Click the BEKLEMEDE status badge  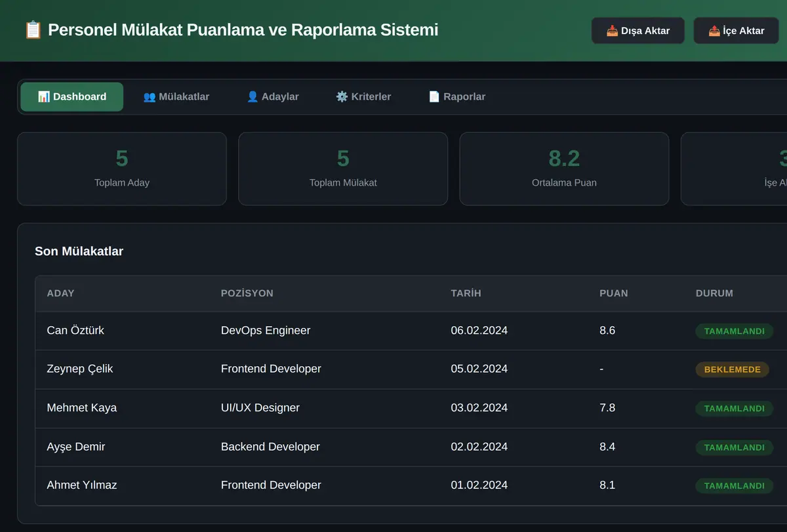pos(733,370)
